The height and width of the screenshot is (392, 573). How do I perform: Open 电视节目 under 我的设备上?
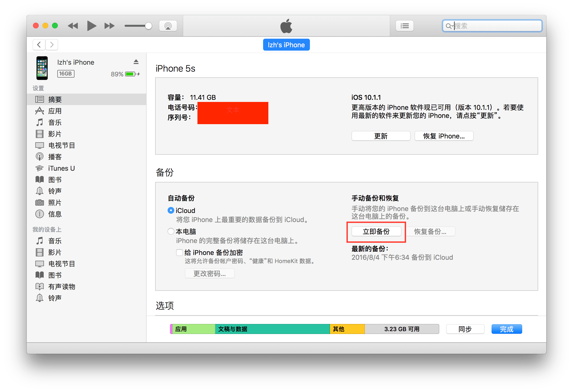pyautogui.click(x=86, y=264)
